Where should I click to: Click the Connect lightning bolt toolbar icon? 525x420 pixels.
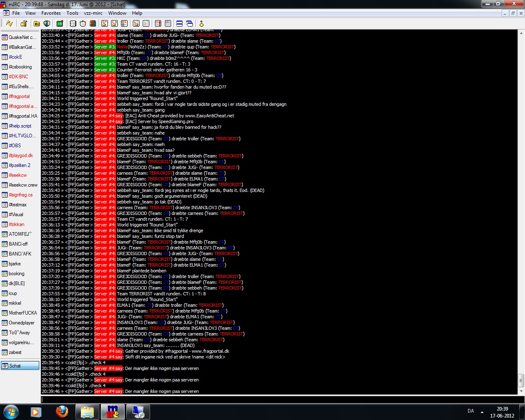(x=9, y=23)
